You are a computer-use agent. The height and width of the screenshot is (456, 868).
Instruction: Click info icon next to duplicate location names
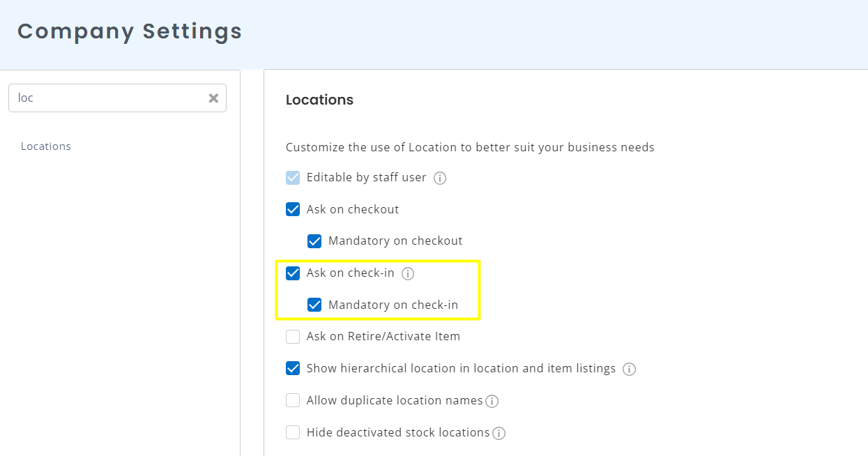[x=492, y=401]
